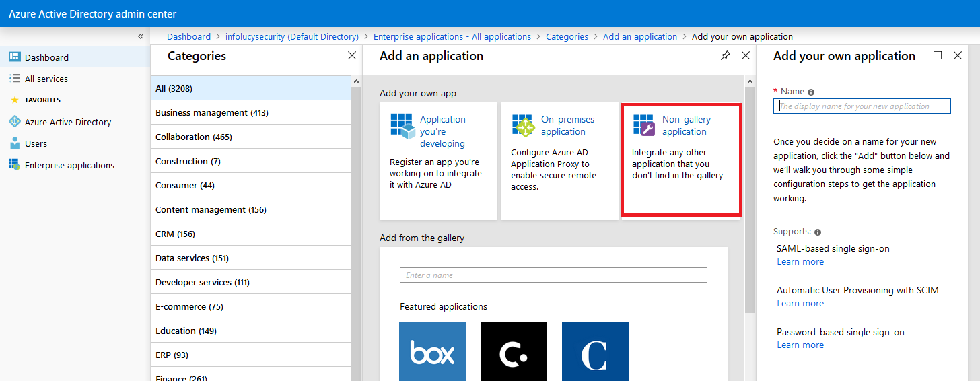Screen dimensions: 980x381
Task: Close the Categories blade
Action: 352,56
